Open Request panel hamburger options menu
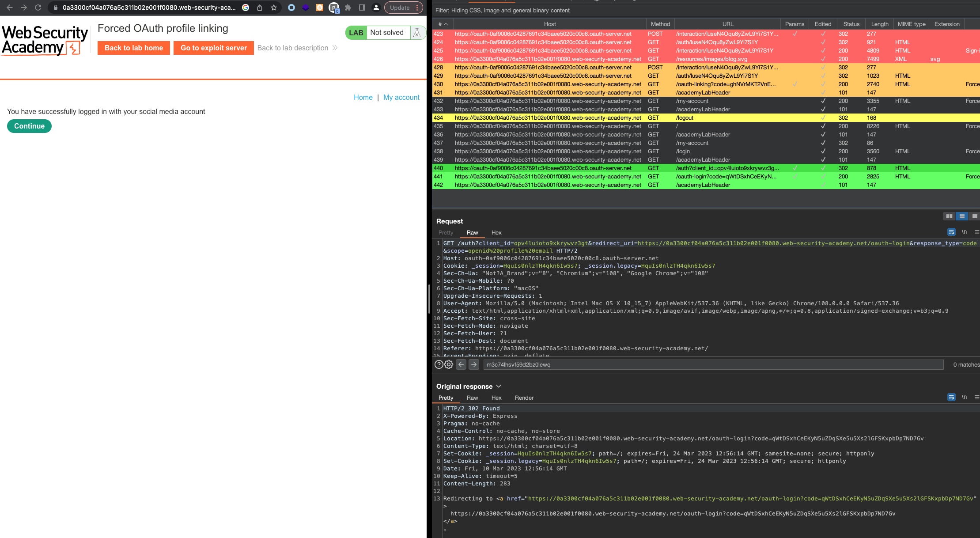980x538 pixels. 976,232
